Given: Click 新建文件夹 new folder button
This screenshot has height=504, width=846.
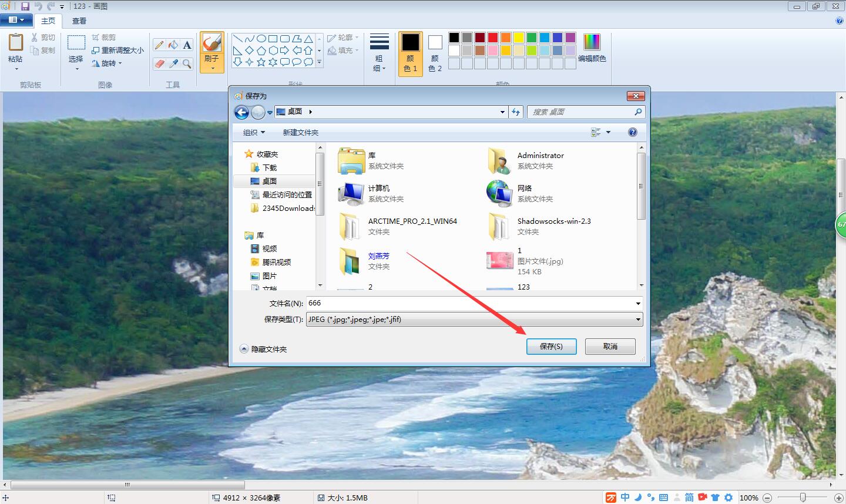Looking at the screenshot, I should (x=301, y=132).
